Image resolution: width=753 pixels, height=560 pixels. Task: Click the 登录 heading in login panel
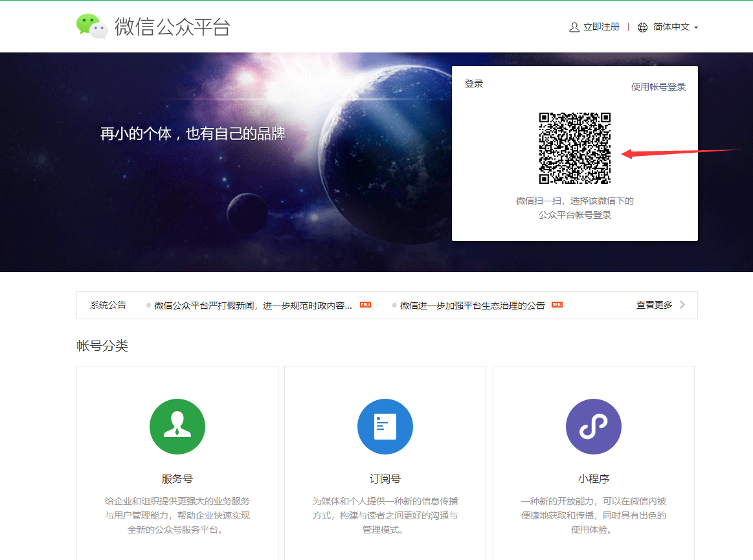(473, 84)
